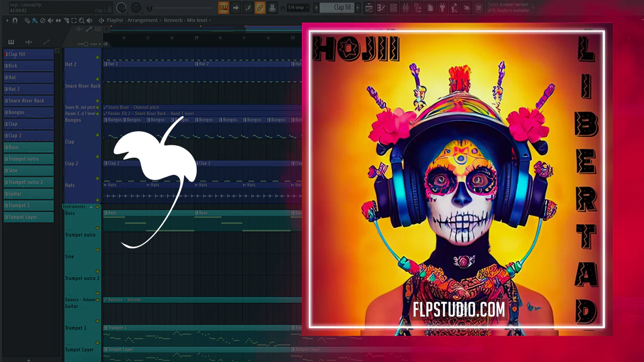Select the Delete tool
The image size is (644, 362).
[43, 21]
